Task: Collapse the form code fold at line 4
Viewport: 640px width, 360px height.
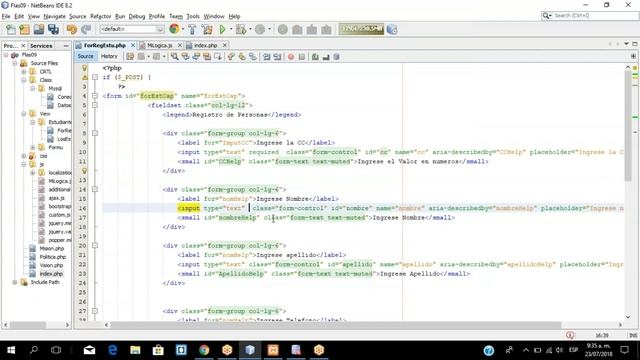Action: pos(95,96)
